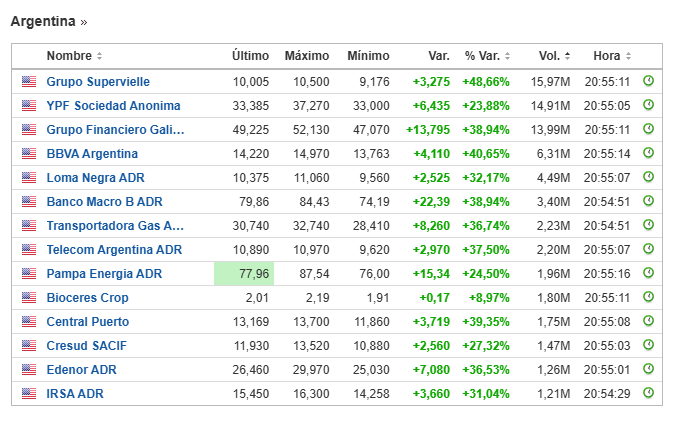Image resolution: width=673 pixels, height=424 pixels.
Task: Open Bioceres Crop stock link
Action: (x=88, y=298)
